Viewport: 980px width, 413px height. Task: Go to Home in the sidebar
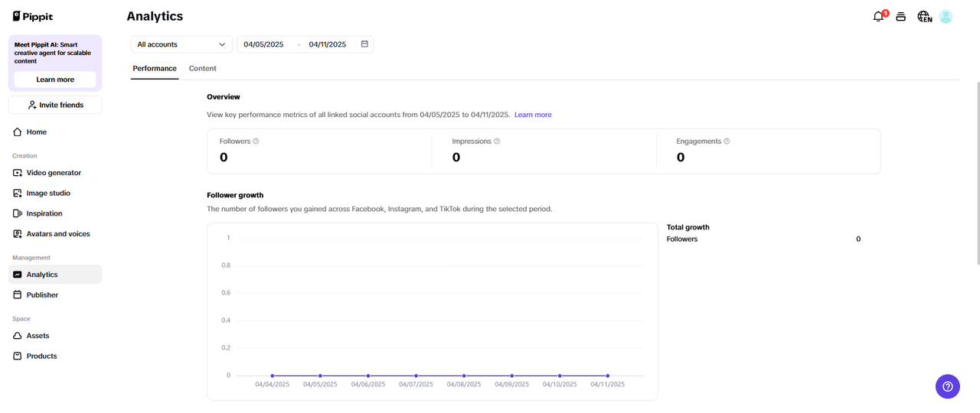[55, 132]
